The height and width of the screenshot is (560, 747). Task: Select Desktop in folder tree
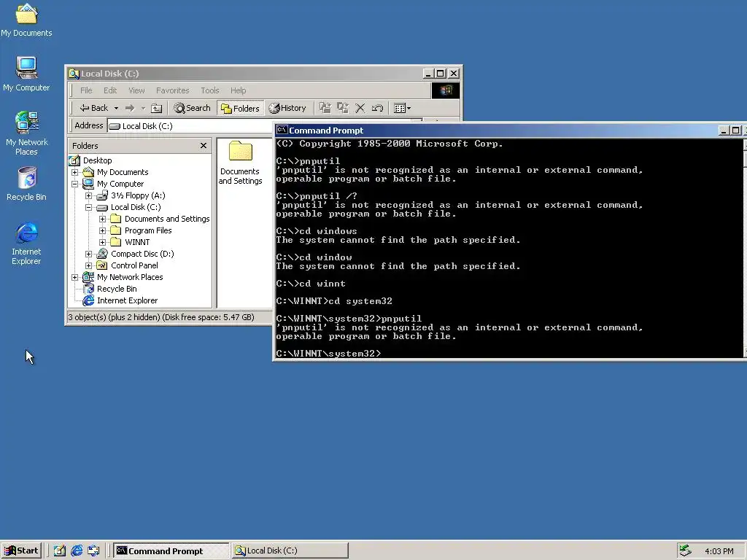97,160
